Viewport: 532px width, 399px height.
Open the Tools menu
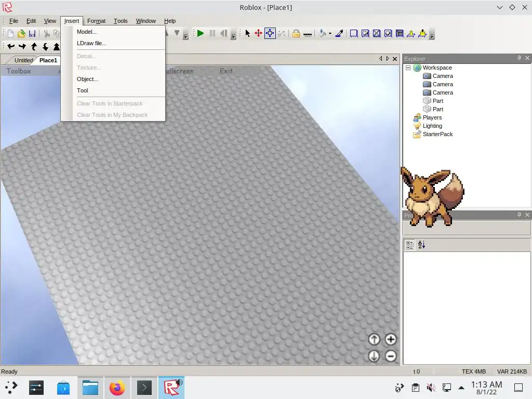(x=121, y=21)
